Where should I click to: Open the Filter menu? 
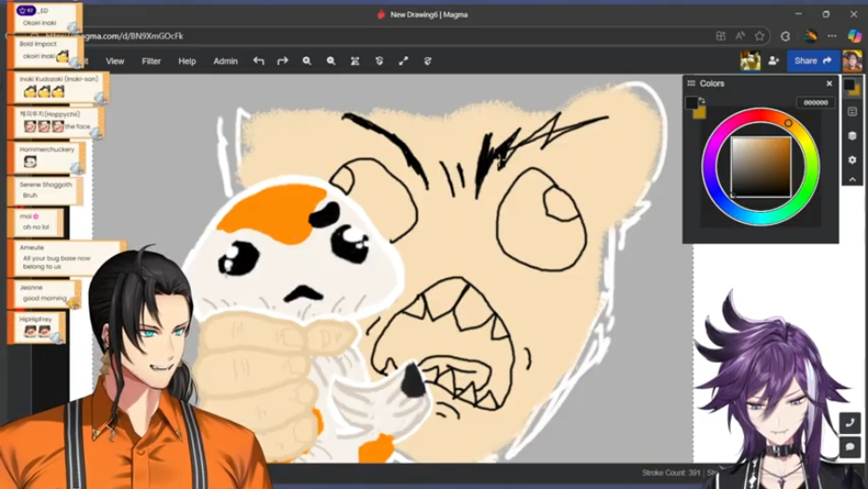[151, 62]
